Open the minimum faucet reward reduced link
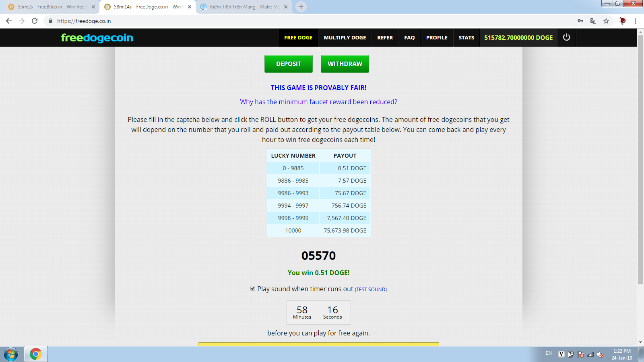 319,102
